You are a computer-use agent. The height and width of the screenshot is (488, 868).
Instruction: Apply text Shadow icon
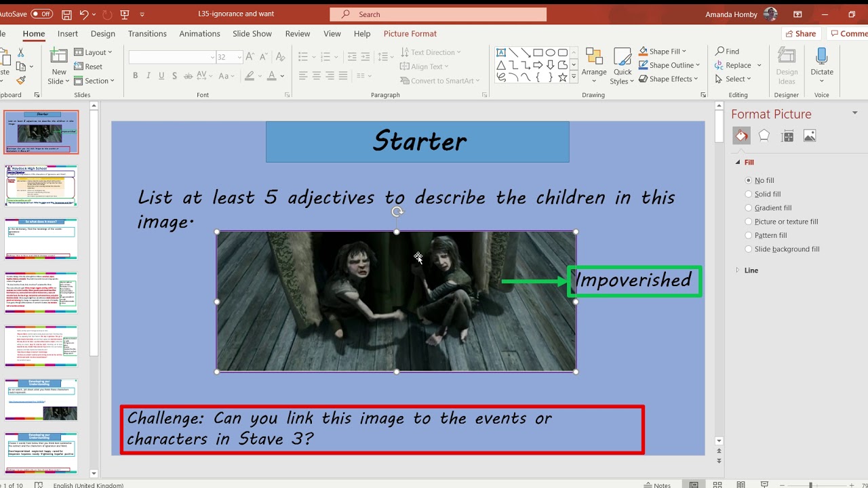174,76
